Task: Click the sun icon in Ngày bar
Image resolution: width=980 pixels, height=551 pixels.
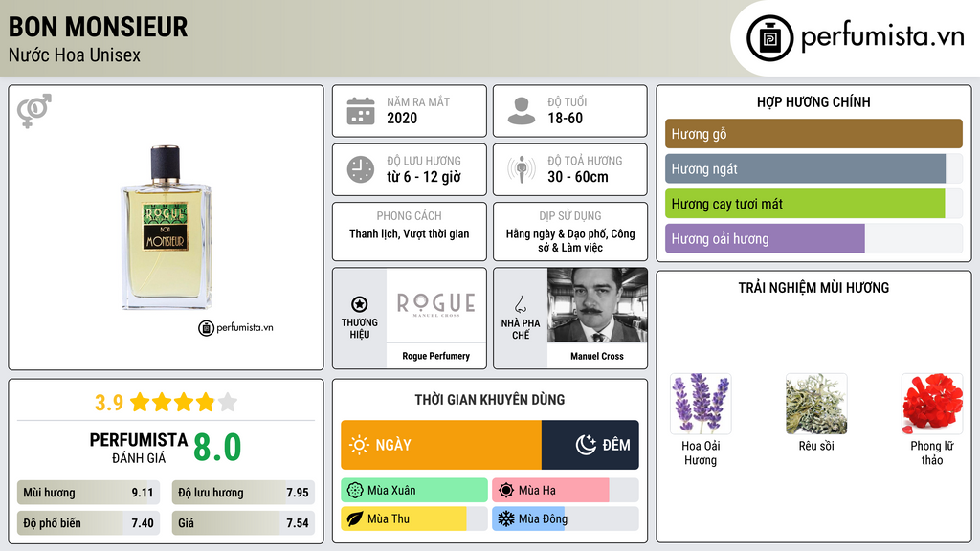Action: [360, 445]
